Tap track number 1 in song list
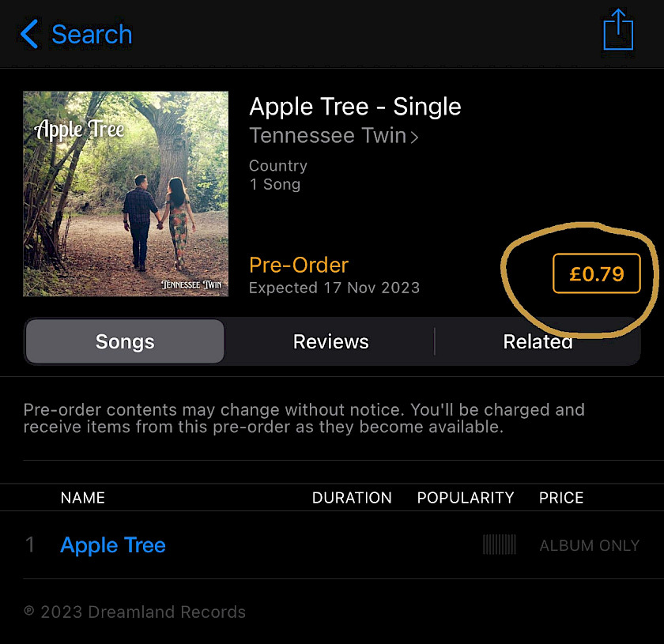Screen dimensions: 664x644 tap(30, 545)
